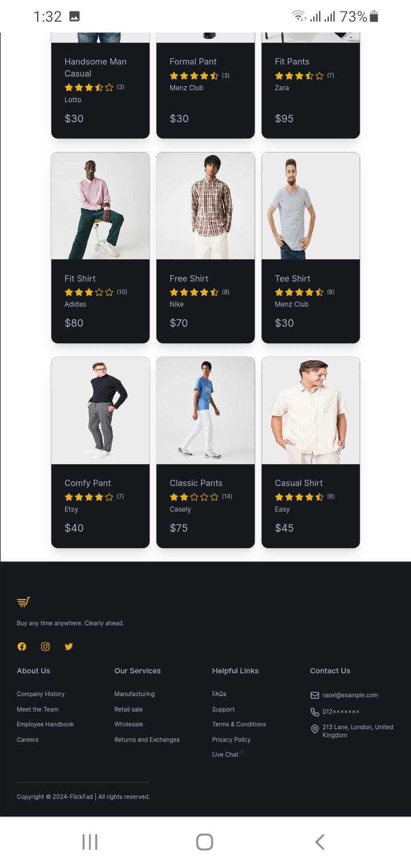Viewport: 411px width, 868px height.
Task: Tap the Android back navigation button
Action: [320, 842]
